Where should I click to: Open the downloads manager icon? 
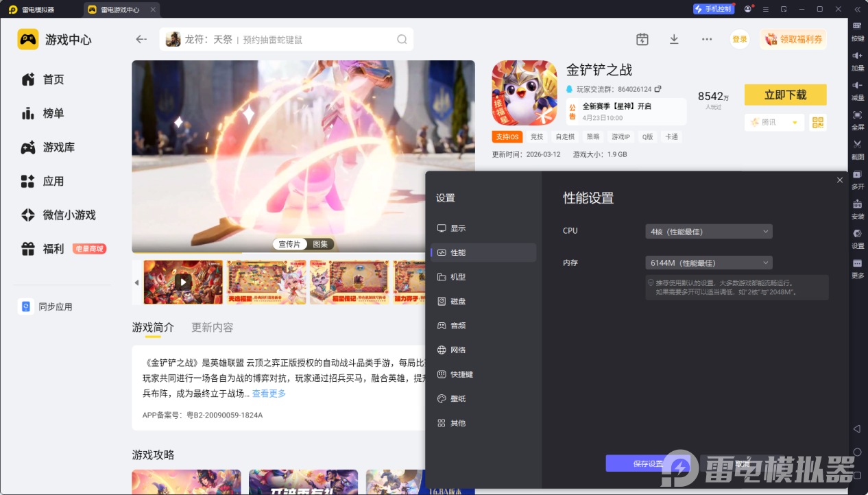(x=674, y=39)
